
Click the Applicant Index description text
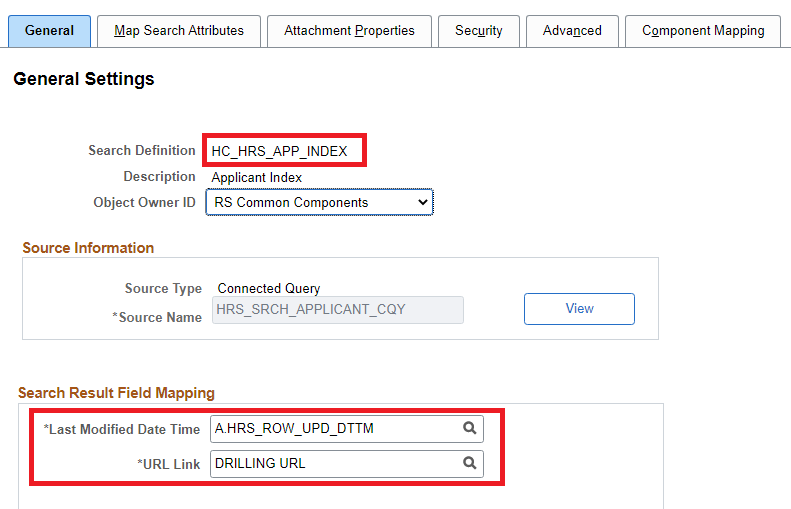click(x=256, y=177)
